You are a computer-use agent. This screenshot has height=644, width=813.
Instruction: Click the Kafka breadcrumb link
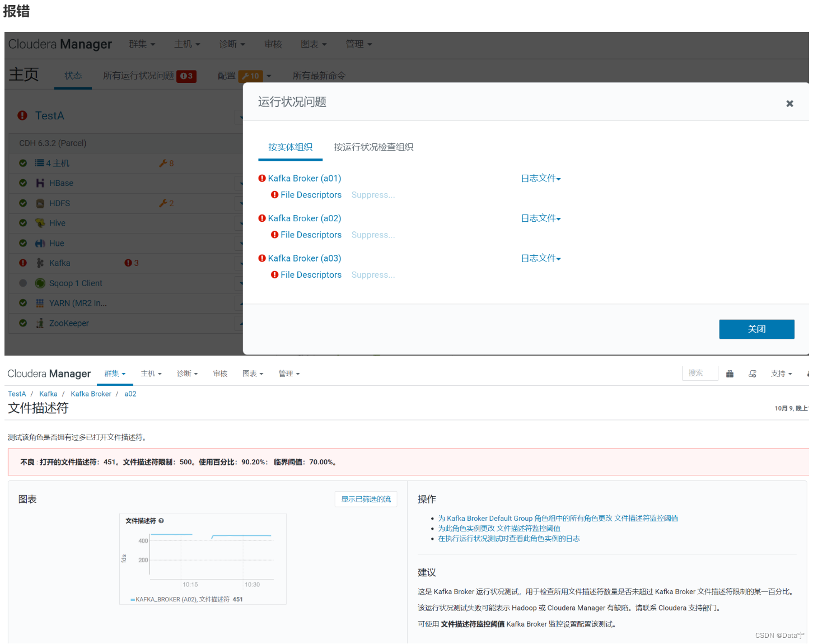click(48, 394)
